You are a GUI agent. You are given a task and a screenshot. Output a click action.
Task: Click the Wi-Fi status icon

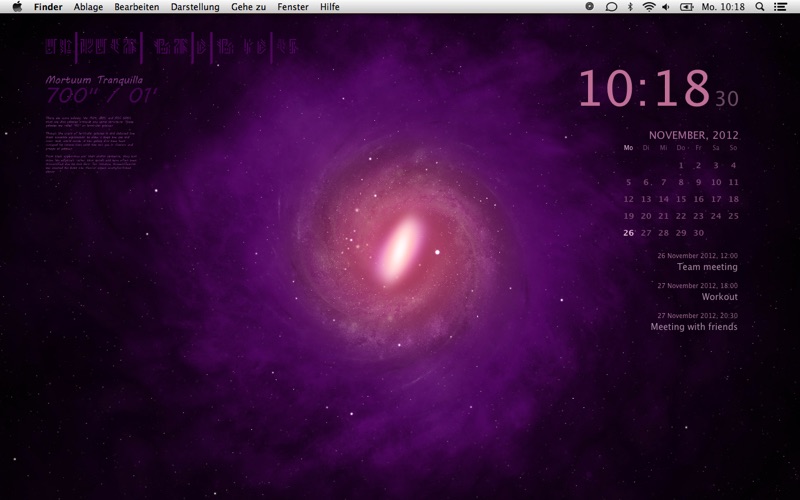pos(648,7)
